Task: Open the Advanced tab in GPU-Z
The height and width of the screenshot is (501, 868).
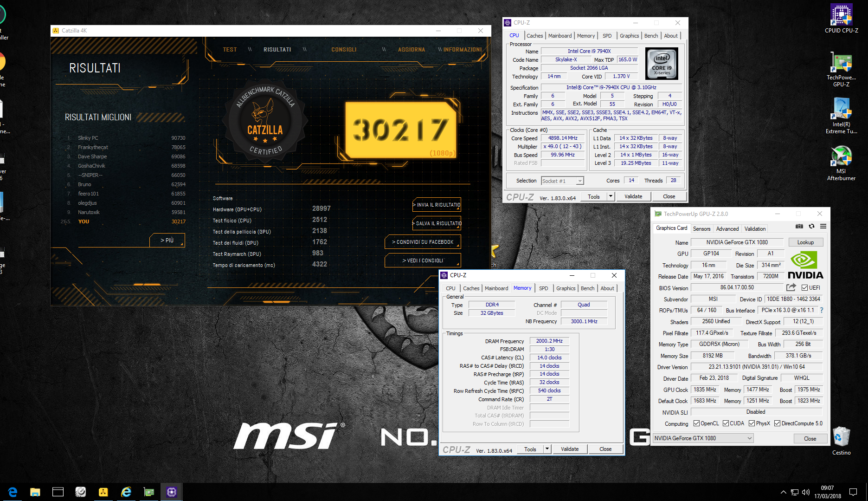Action: tap(727, 228)
